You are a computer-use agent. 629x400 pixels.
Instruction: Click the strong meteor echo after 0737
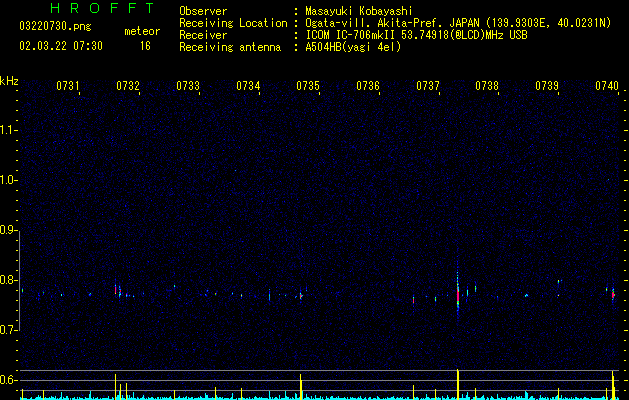pyautogui.click(x=458, y=295)
